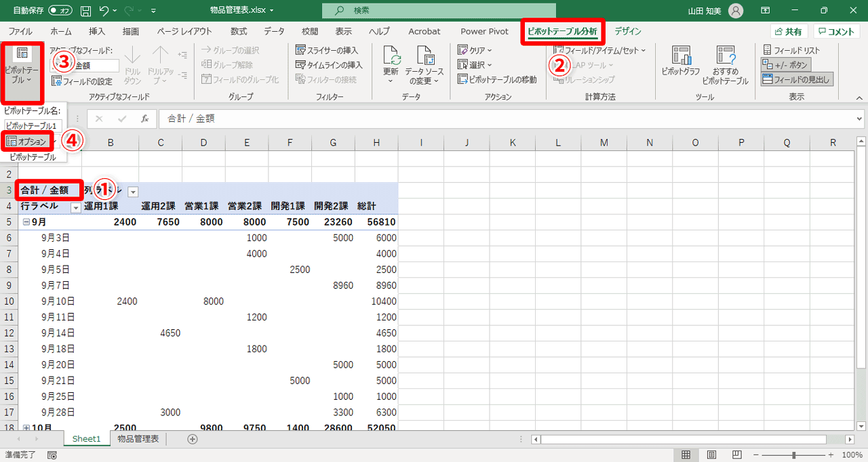Screen dimensions: 868x462
Task: Click the 100% zoom level
Action: 852,455
